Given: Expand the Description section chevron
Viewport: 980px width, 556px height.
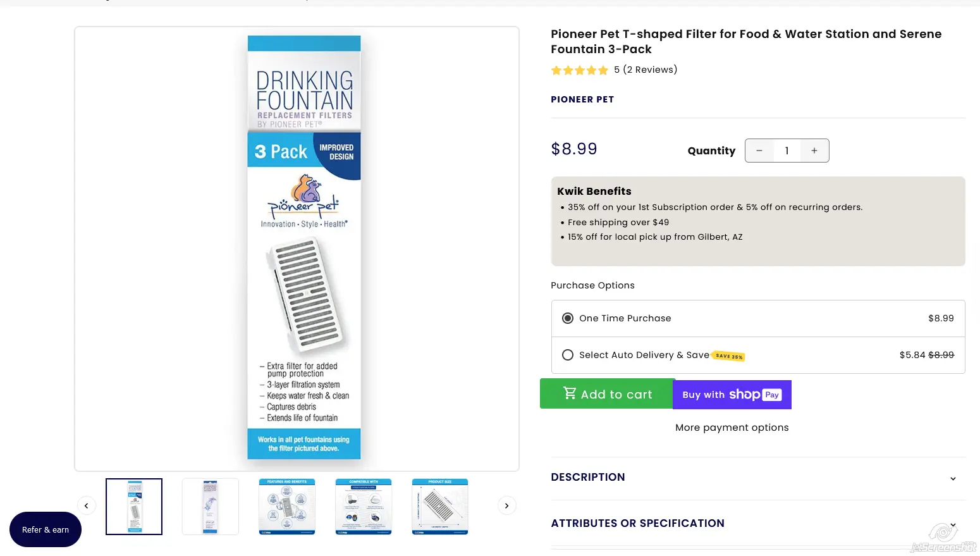Looking at the screenshot, I should tap(953, 478).
